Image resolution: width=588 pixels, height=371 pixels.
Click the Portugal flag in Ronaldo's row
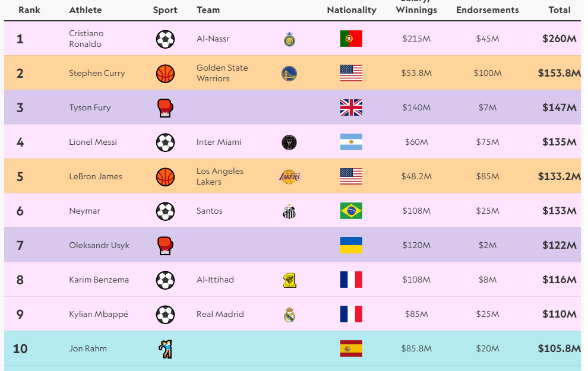point(351,39)
